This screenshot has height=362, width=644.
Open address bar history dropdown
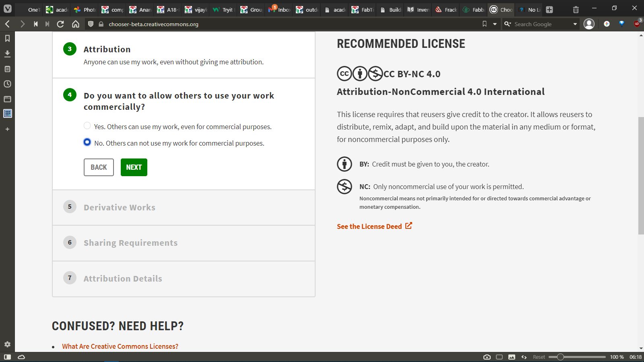click(495, 24)
